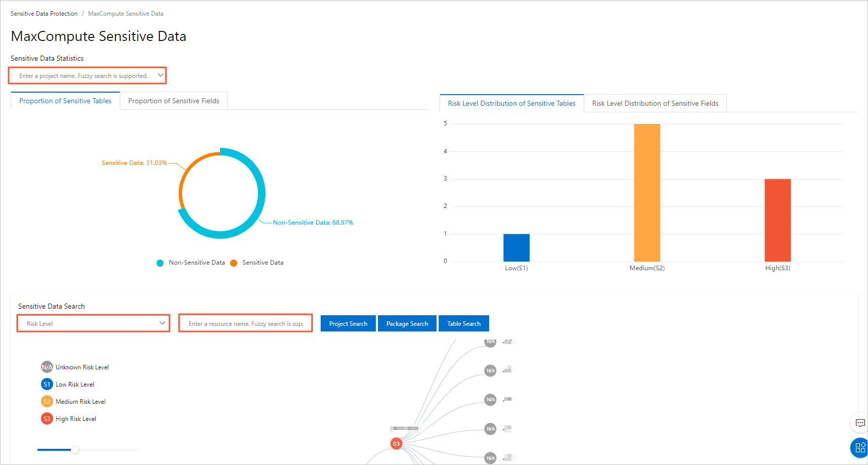Click the 'Low(S1)' axis label

[516, 268]
